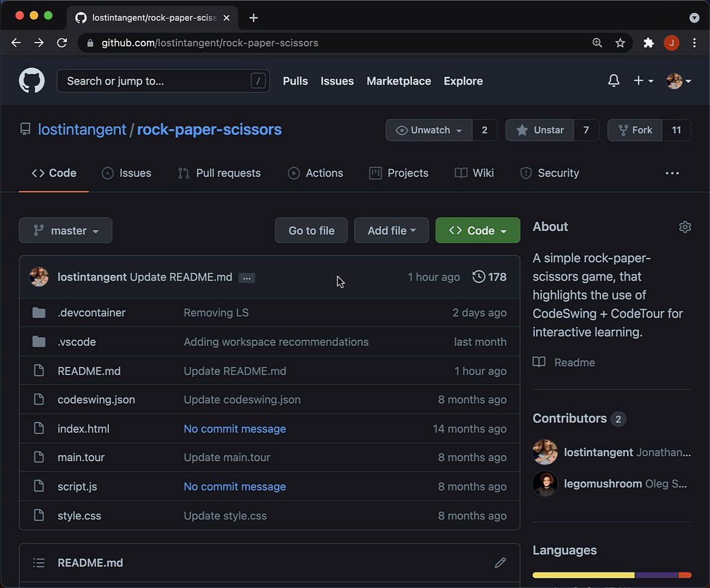Open Issues in the top navigation

click(x=337, y=81)
